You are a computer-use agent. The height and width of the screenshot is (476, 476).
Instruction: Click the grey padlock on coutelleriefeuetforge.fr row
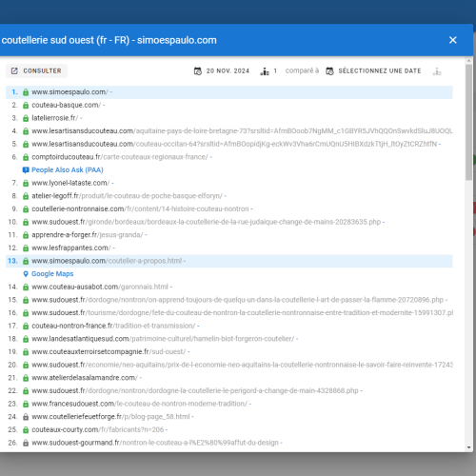point(26,417)
